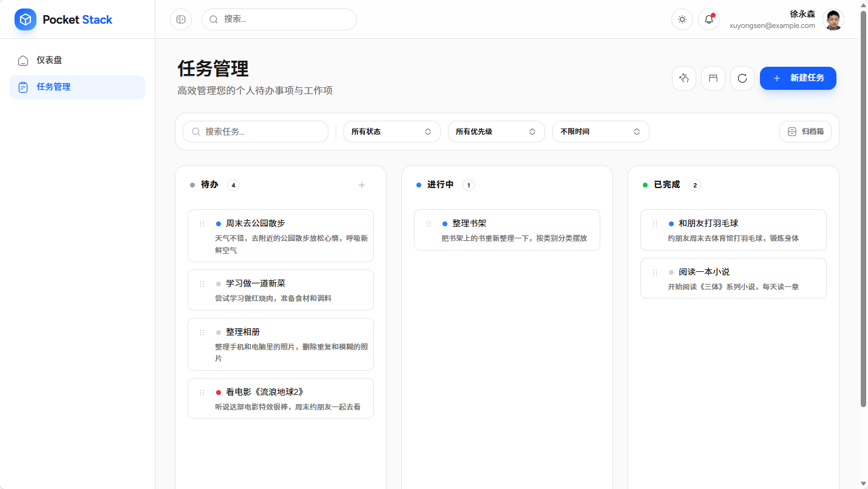Switch light/dark theme with sun icon
Image resolution: width=868 pixels, height=489 pixels.
tap(682, 19)
